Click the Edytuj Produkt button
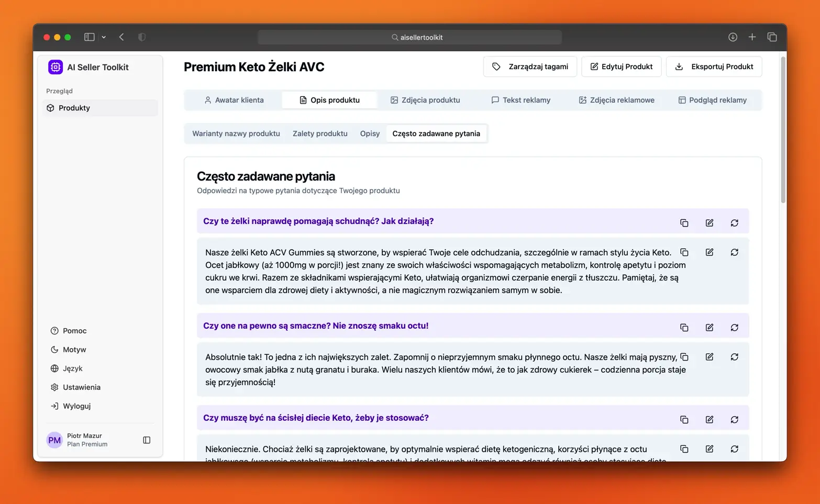This screenshot has height=504, width=820. coord(621,66)
